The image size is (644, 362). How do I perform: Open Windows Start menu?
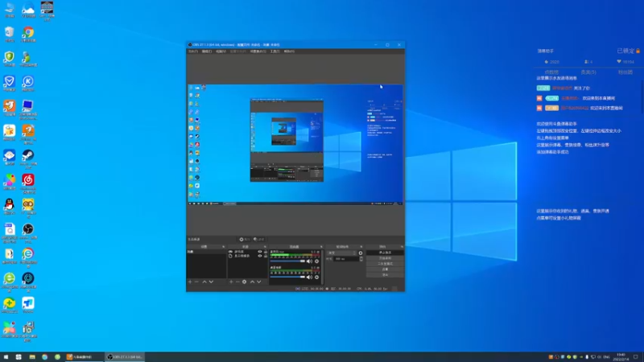[6, 357]
